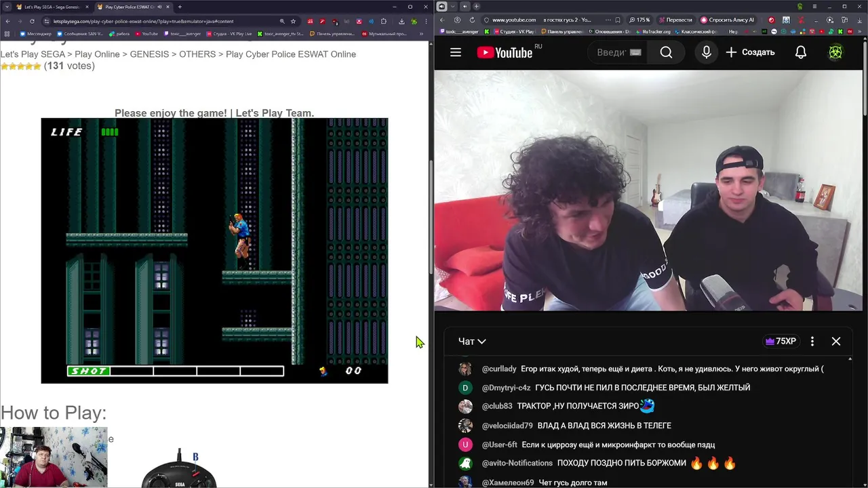This screenshot has width=868, height=488.
Task: Click the @avito-Notifications username in chat
Action: click(x=517, y=463)
